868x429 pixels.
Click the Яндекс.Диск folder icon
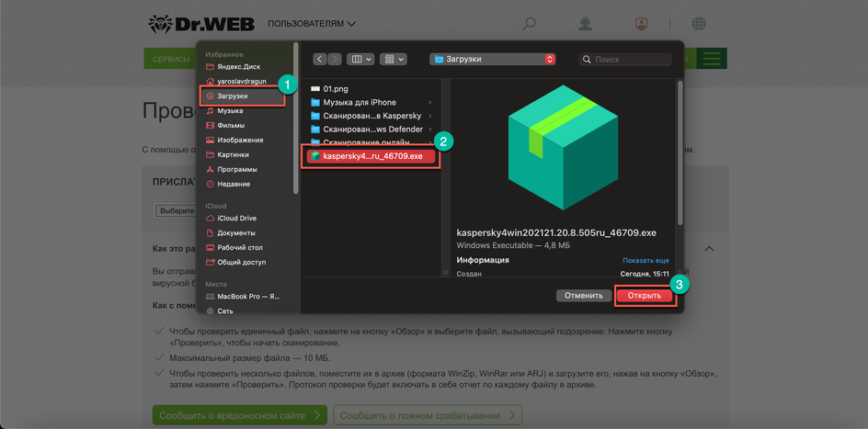(210, 66)
